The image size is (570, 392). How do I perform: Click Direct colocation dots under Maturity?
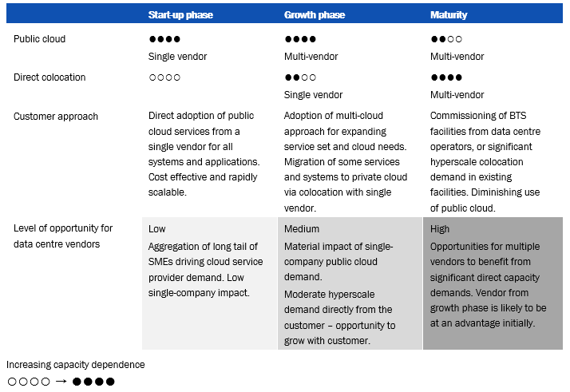(446, 77)
